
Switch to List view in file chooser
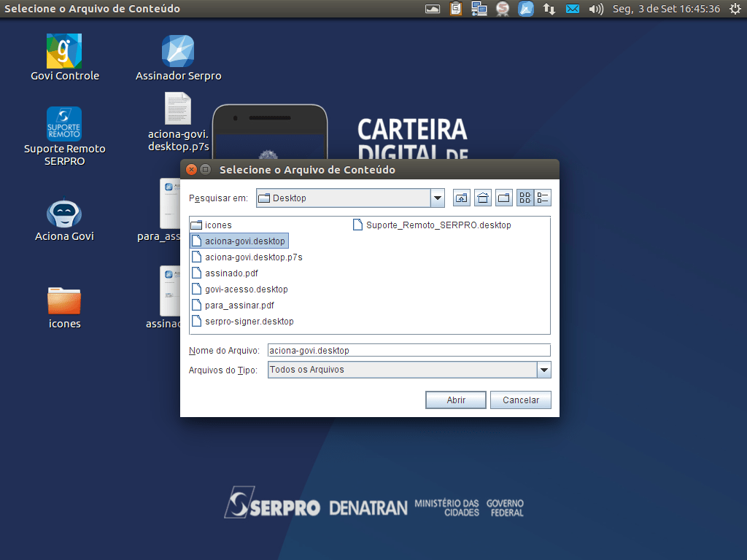pos(525,198)
